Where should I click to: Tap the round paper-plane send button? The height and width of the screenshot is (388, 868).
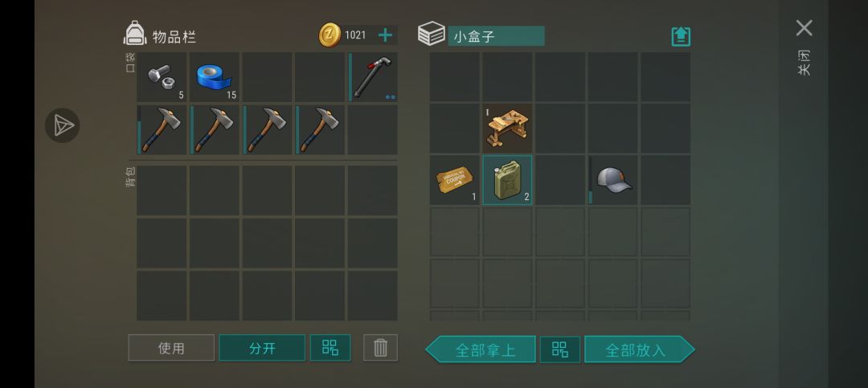pos(63,125)
